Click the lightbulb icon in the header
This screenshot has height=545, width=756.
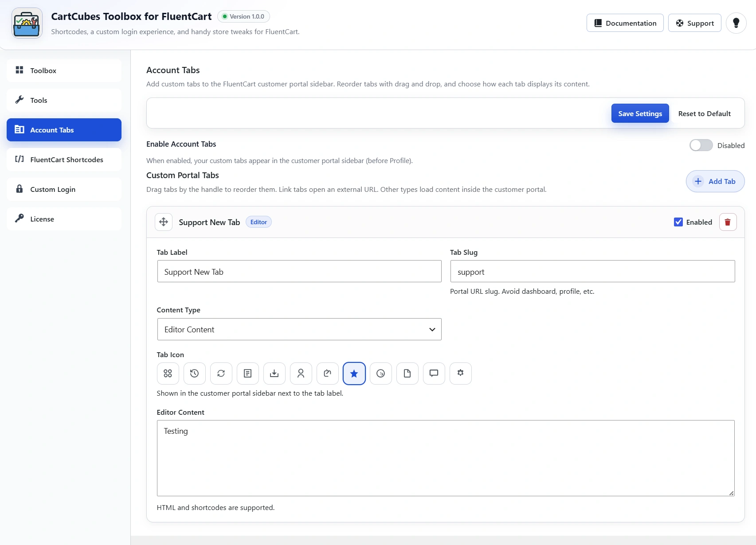pyautogui.click(x=736, y=23)
